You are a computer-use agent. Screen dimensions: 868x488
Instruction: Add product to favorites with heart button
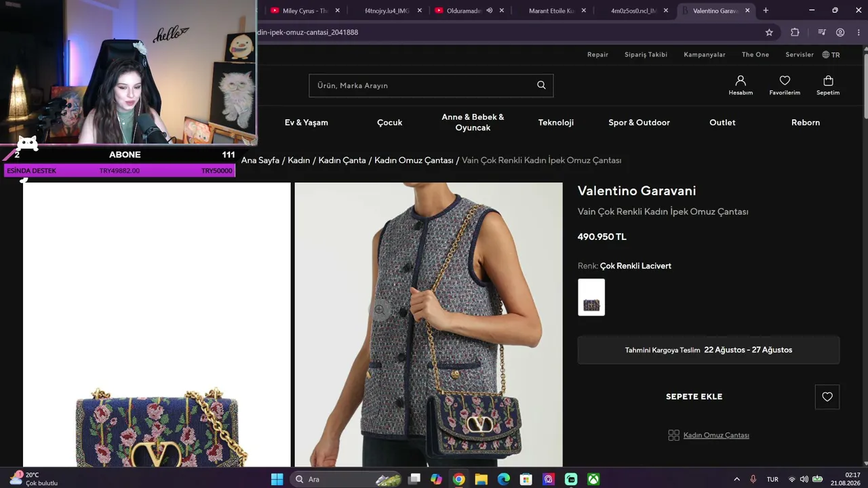(827, 396)
